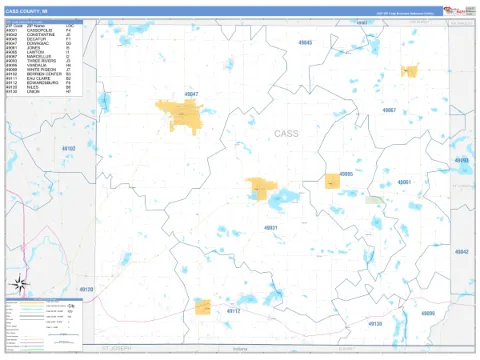The width and height of the screenshot is (480, 360).
Task: Click the compass rose on the map
Action: click(19, 284)
